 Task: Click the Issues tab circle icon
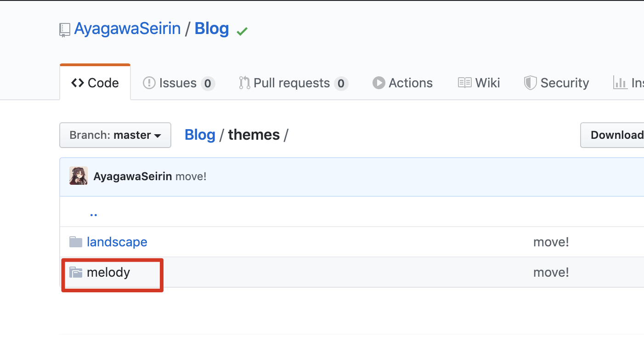click(x=149, y=83)
